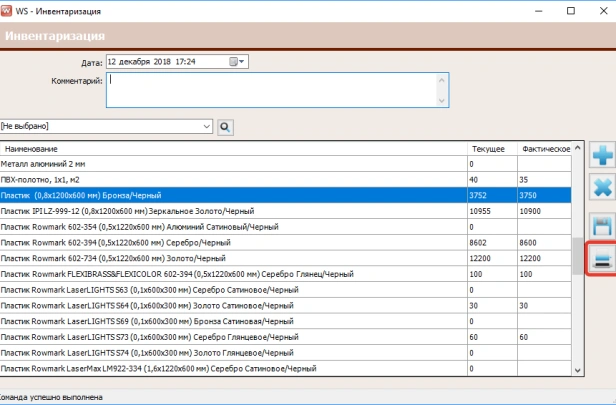The width and height of the screenshot is (616, 405).
Task: Expand the date field dropdown arrow
Action: point(242,62)
